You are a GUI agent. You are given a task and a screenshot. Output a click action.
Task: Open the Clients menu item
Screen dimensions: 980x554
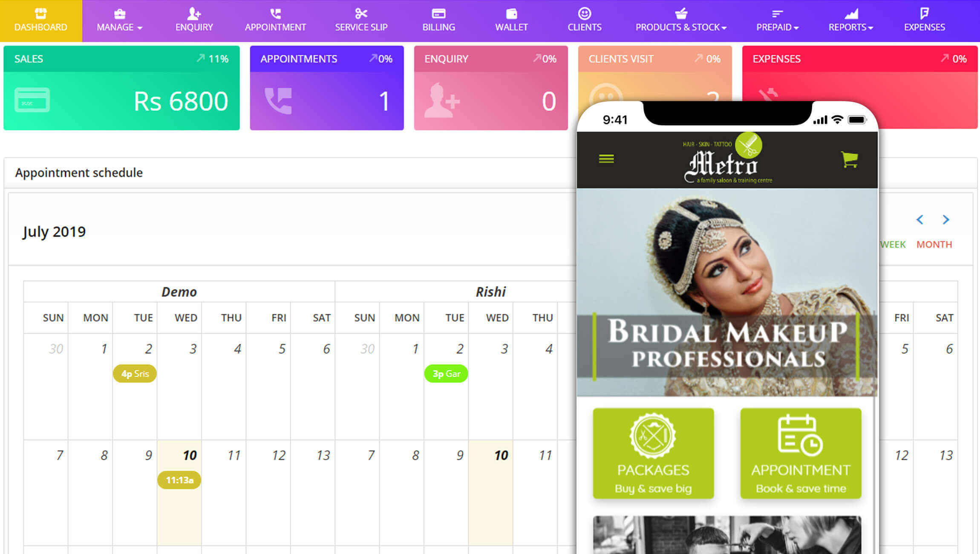(584, 20)
